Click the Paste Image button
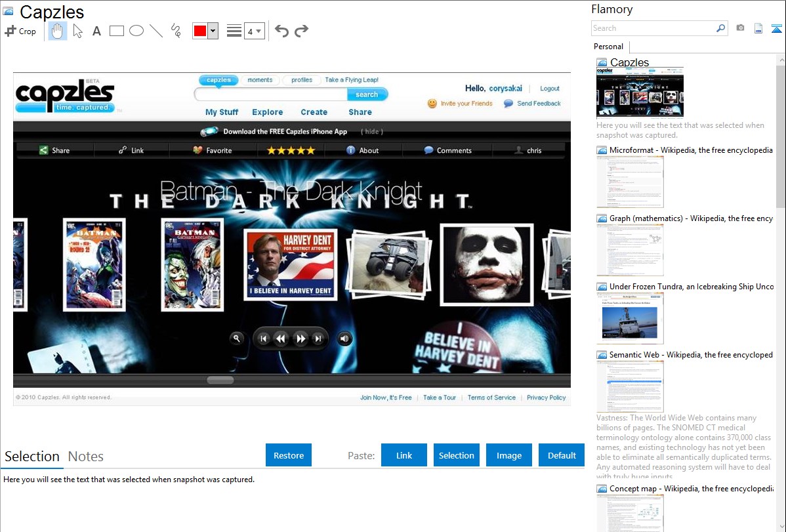This screenshot has height=532, width=786. pos(508,455)
